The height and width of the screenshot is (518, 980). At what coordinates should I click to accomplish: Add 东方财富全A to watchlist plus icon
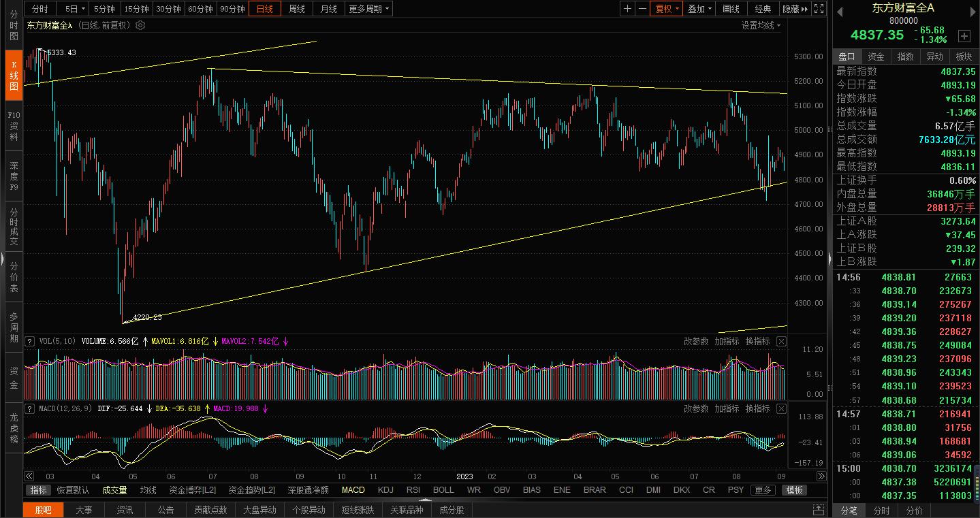(x=964, y=36)
